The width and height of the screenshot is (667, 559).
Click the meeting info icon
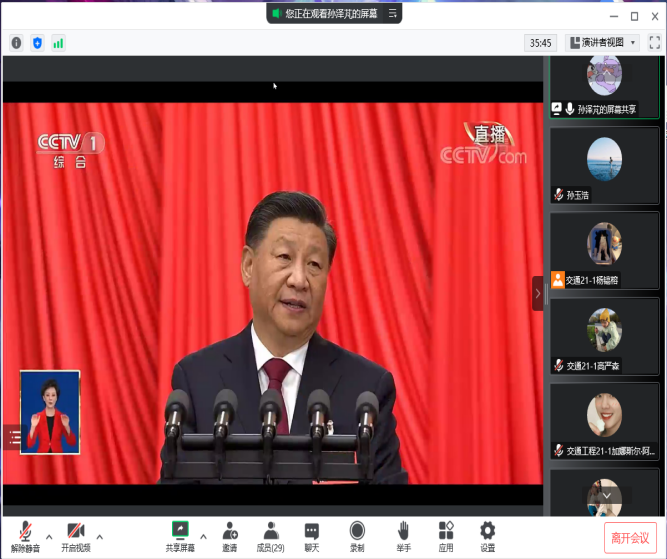coord(16,43)
